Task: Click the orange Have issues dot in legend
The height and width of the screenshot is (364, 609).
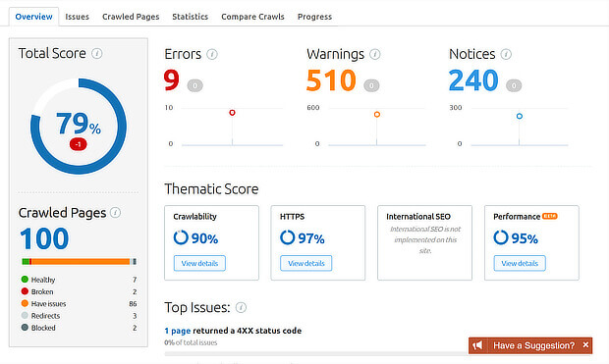Action: [x=25, y=303]
